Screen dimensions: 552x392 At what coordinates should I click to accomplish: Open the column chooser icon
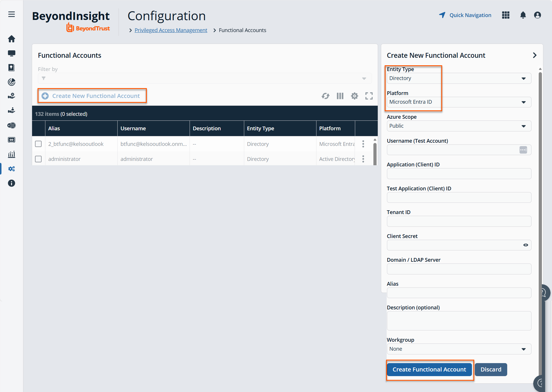coord(340,96)
